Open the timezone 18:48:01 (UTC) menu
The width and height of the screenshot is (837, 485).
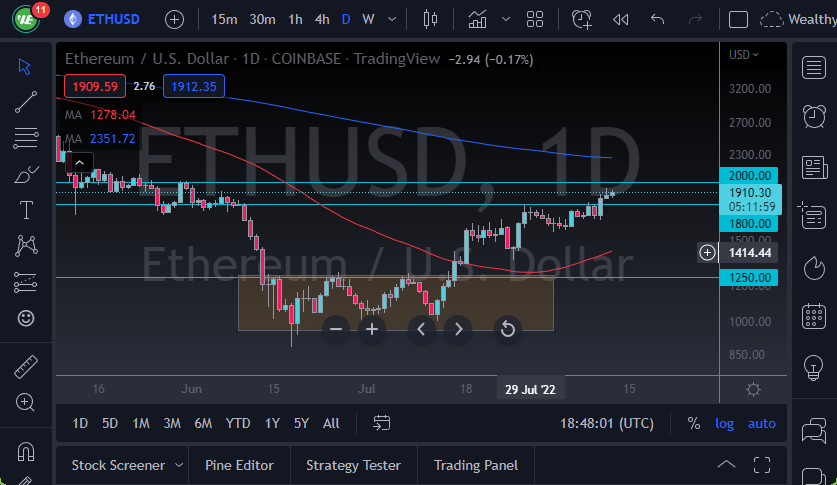607,424
